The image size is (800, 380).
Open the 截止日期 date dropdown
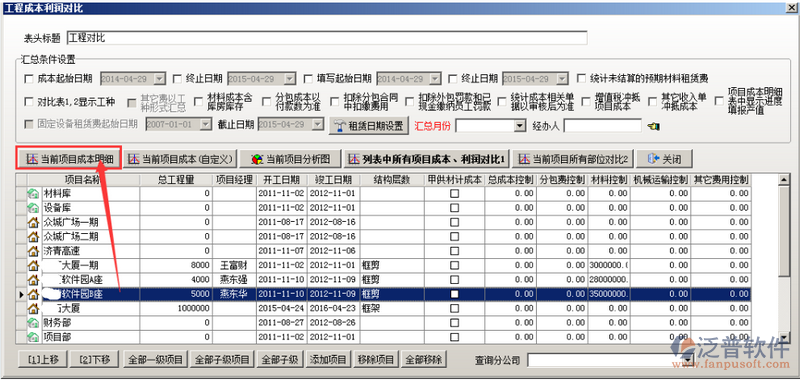pos(318,125)
